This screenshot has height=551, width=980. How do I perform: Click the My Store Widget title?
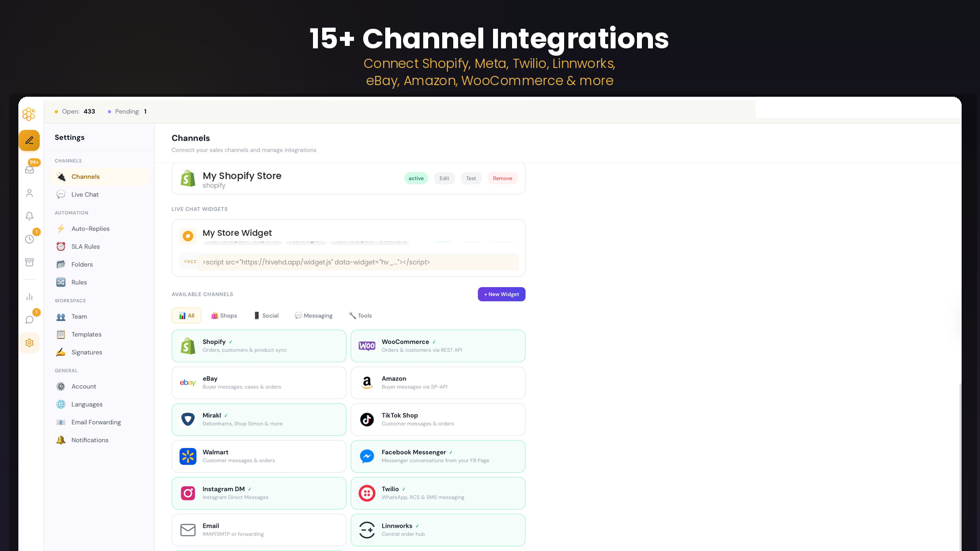pos(237,233)
